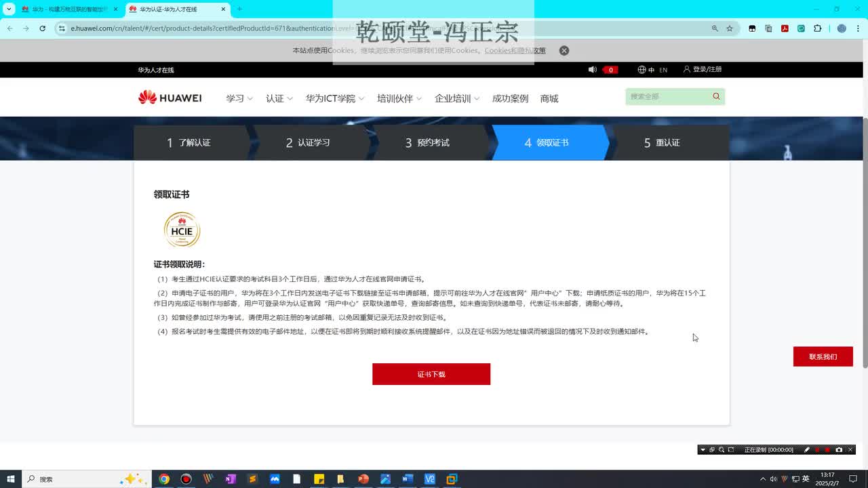868x488 pixels.
Task: Expand the 企业培训 menu
Action: [x=457, y=98]
